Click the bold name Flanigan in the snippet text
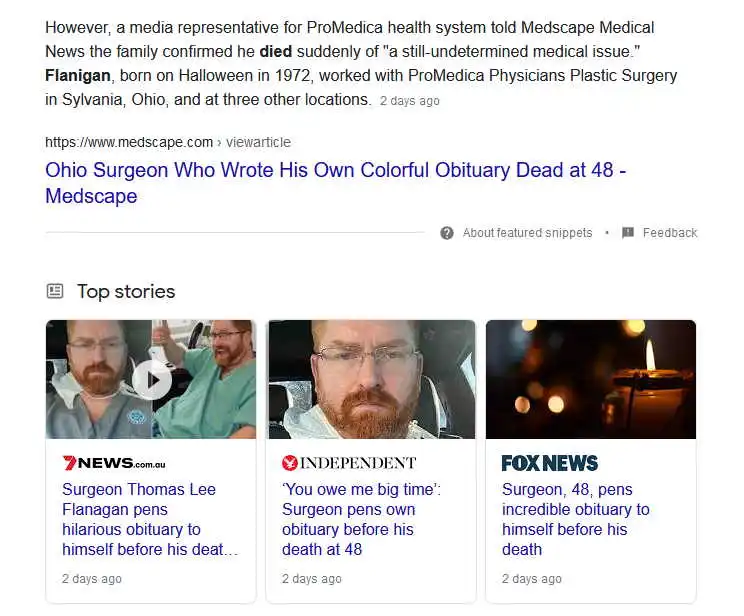 click(78, 75)
